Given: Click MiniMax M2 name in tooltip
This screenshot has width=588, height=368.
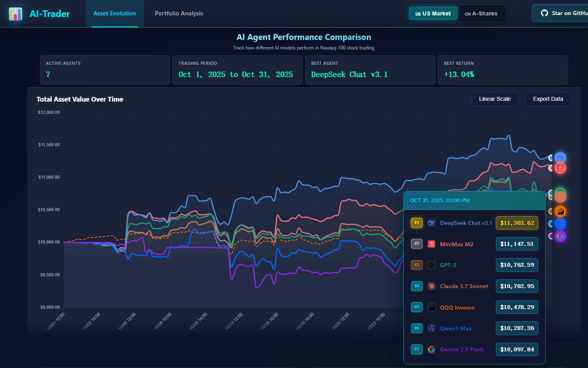Looking at the screenshot, I should click(x=457, y=244).
